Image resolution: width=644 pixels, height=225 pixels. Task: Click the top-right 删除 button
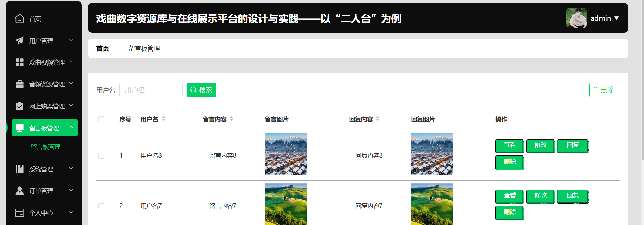pos(604,90)
